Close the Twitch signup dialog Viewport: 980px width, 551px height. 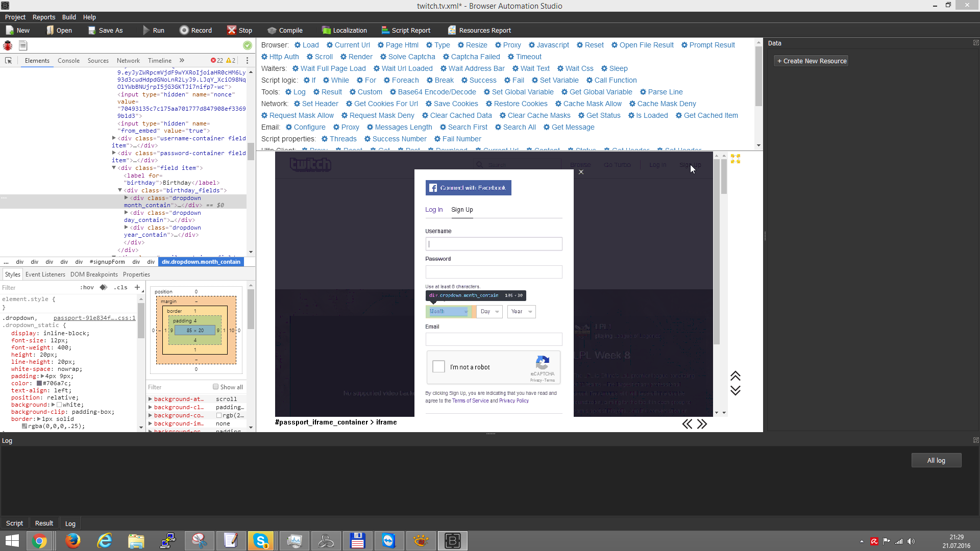[x=581, y=172]
